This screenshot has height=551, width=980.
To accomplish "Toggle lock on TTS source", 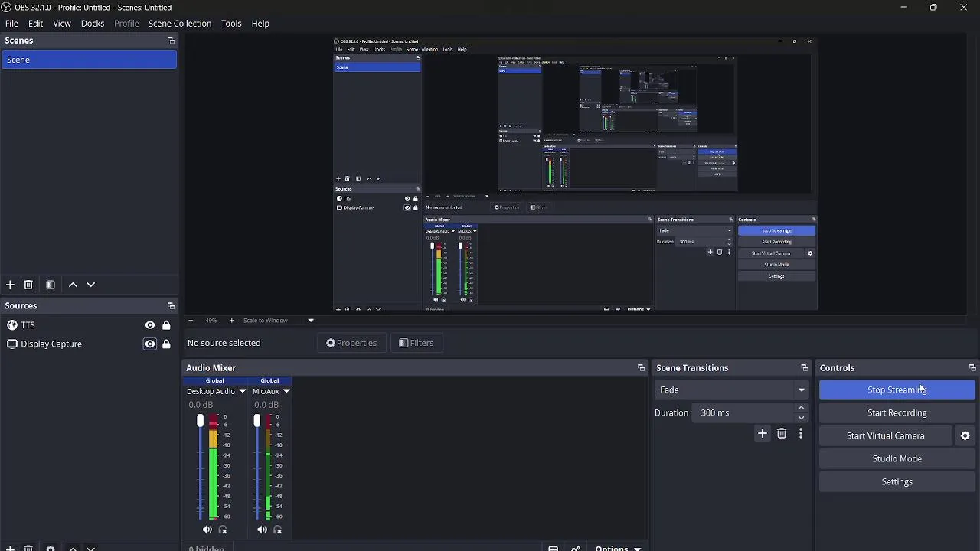I will click(166, 325).
